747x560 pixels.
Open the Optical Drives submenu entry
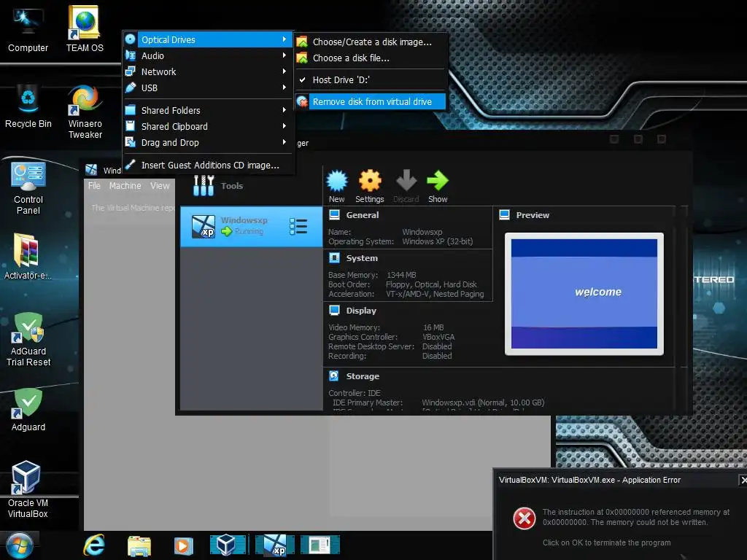[x=208, y=39]
